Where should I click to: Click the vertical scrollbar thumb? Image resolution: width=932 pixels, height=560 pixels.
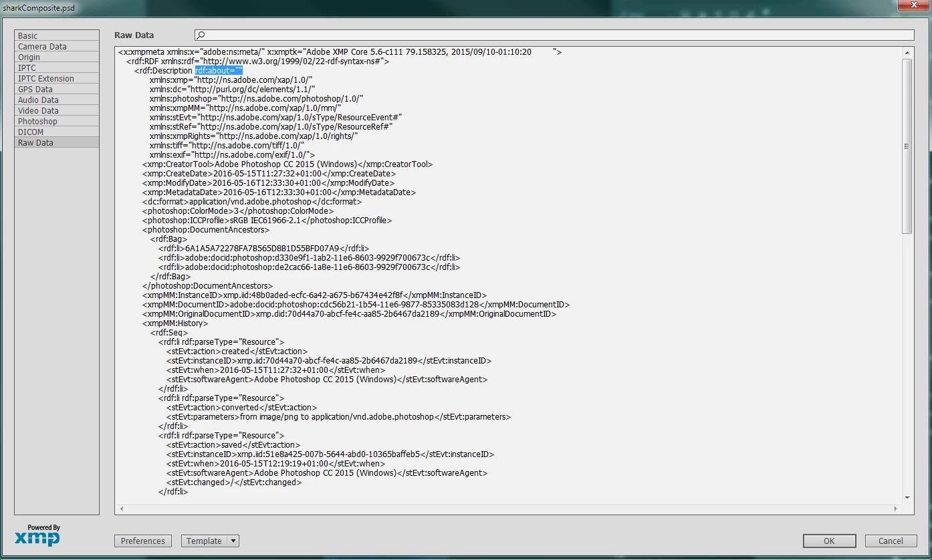[x=907, y=146]
